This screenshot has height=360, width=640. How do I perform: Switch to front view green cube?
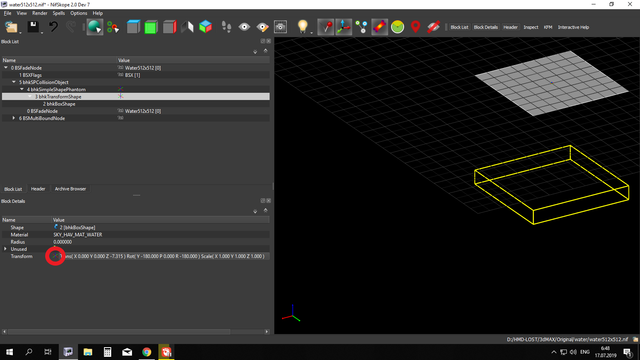(x=151, y=27)
